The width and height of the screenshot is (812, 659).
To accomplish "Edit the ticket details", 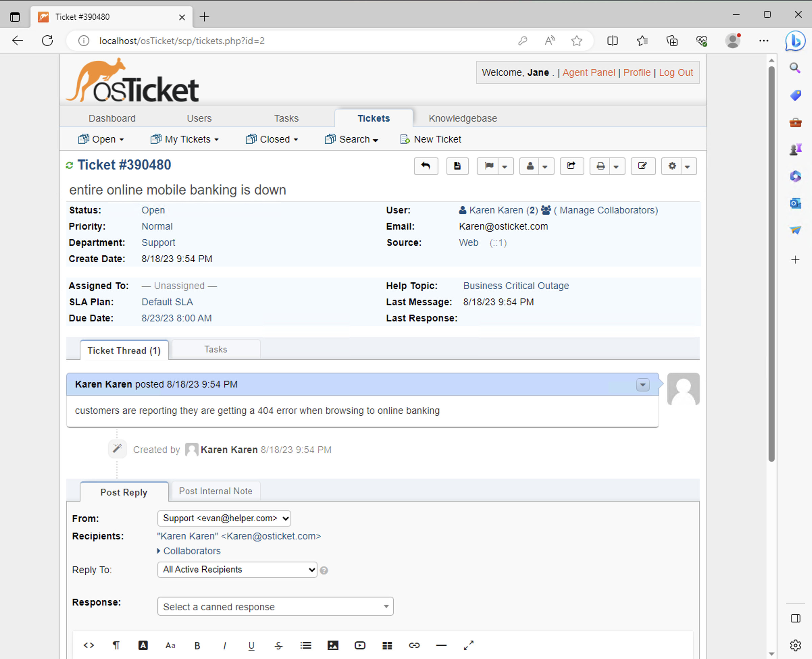I will point(642,166).
